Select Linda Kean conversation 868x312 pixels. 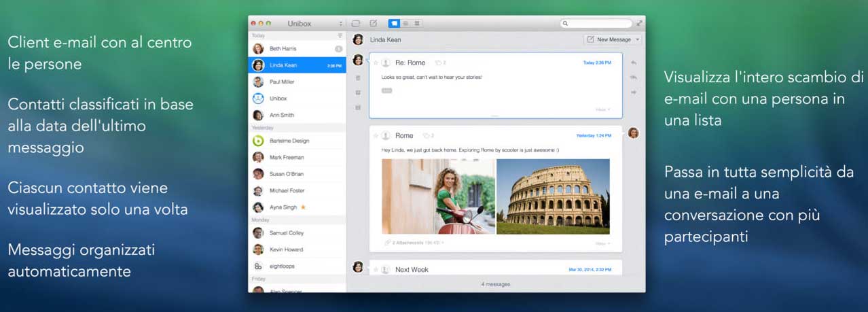pos(297,65)
